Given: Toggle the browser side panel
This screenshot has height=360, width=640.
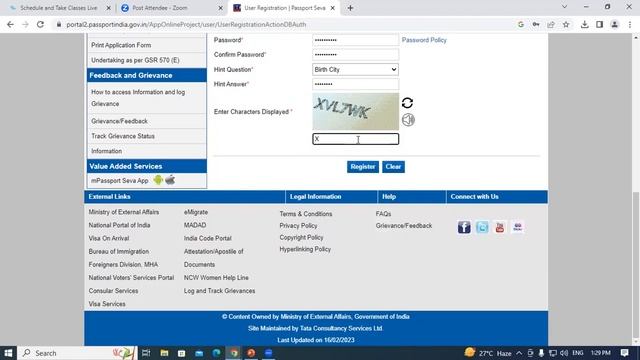Looking at the screenshot, I should click(x=599, y=24).
